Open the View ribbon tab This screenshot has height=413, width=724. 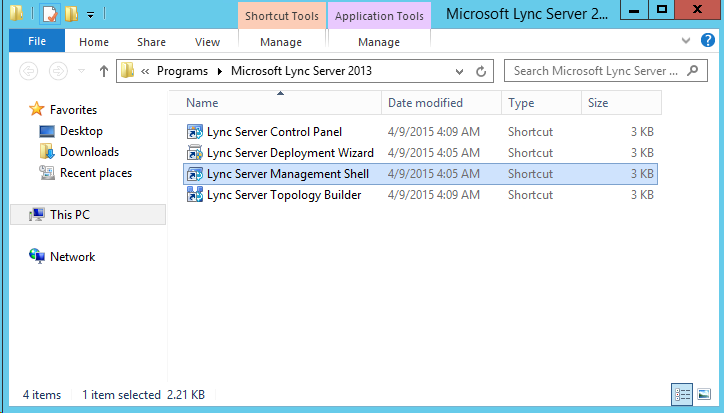coord(207,42)
